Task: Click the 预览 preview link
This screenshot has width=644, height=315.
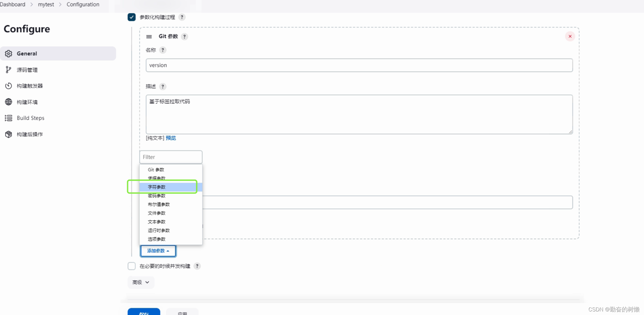Action: tap(171, 138)
